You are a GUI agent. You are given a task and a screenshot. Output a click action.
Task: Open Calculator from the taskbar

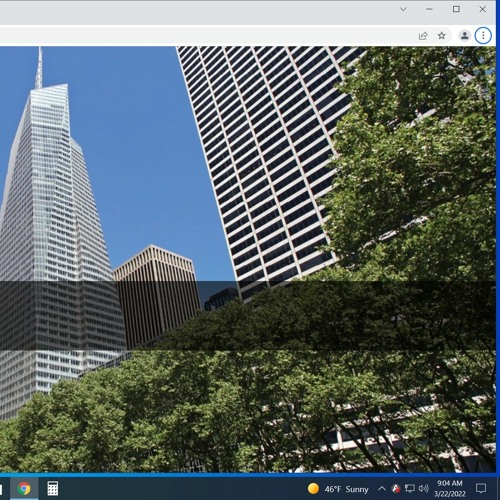pyautogui.click(x=53, y=488)
